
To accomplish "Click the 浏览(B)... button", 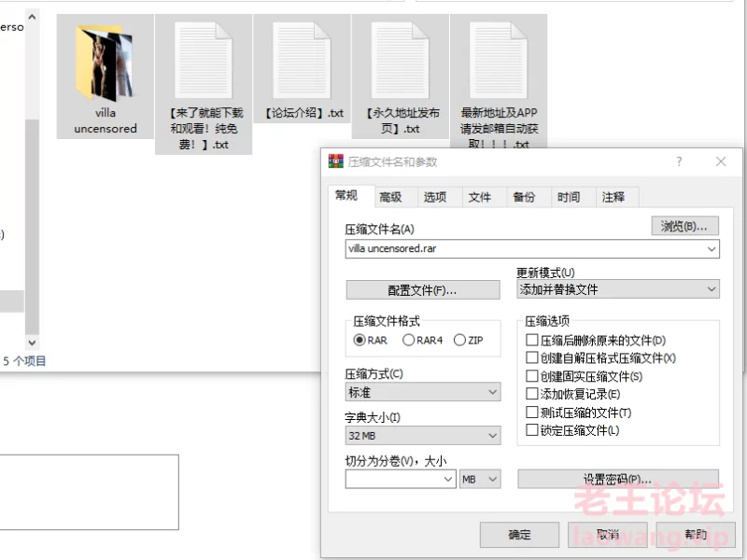I will (x=684, y=226).
